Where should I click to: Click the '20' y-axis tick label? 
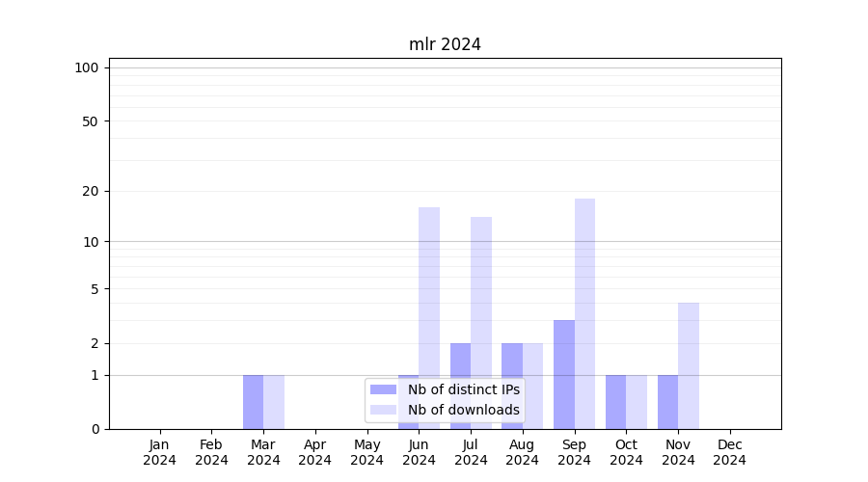(x=91, y=191)
